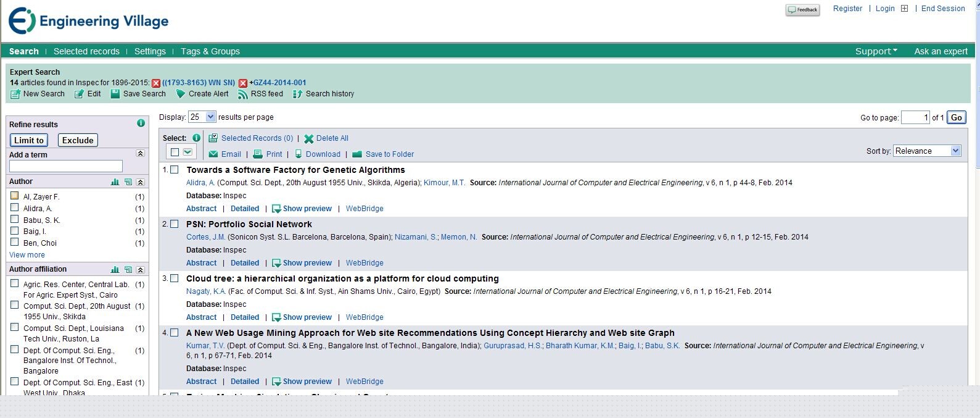Screen dimensions: 980x418
Task: Click the Refine results info icon
Action: [x=141, y=123]
